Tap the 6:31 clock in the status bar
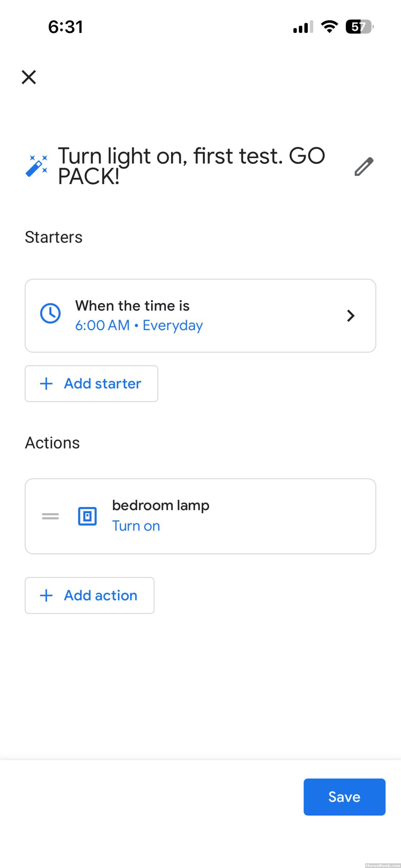The height and width of the screenshot is (868, 401). point(65,27)
